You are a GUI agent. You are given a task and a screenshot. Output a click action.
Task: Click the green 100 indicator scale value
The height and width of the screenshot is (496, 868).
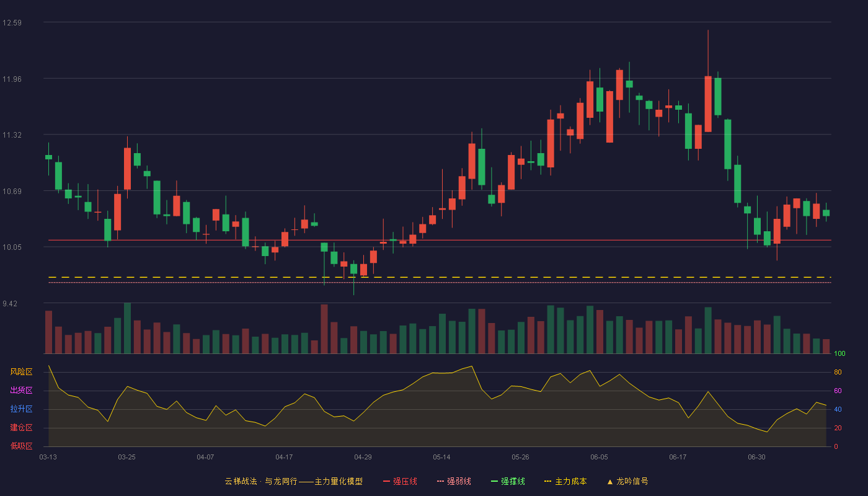(839, 354)
